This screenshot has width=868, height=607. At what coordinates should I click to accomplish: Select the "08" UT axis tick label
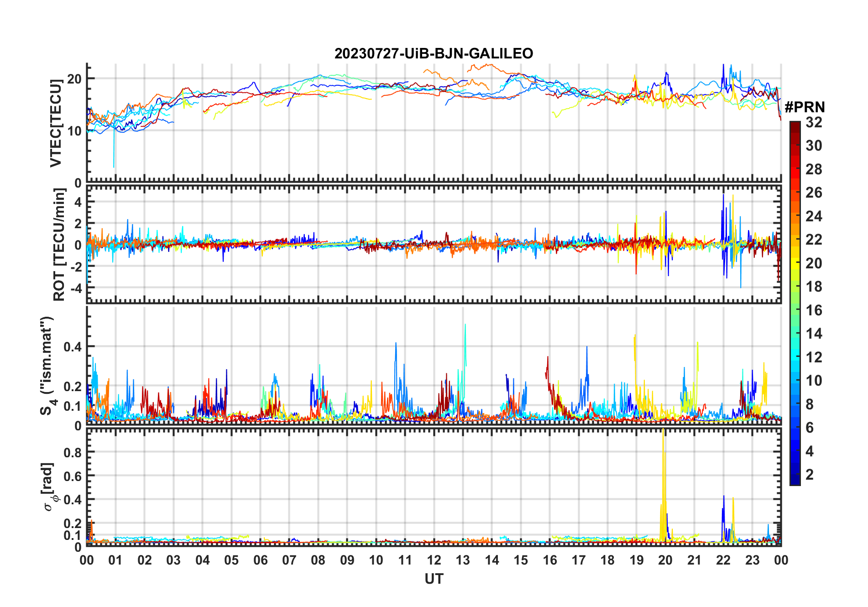pyautogui.click(x=318, y=560)
